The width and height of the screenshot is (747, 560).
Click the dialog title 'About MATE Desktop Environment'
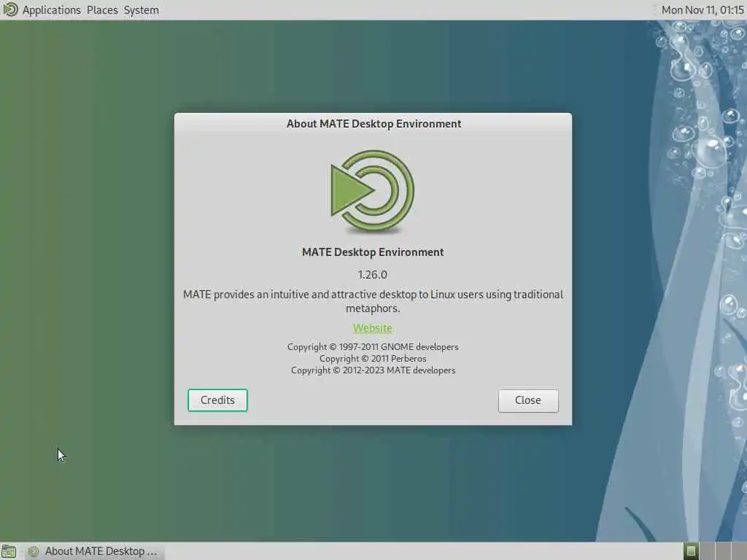point(373,124)
